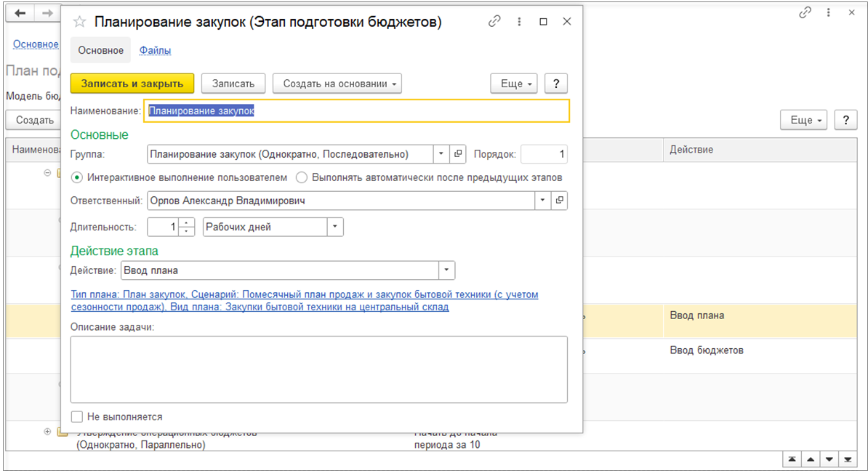The image size is (868, 471).
Task: Open the dialog's three-dot options menu
Action: click(519, 22)
